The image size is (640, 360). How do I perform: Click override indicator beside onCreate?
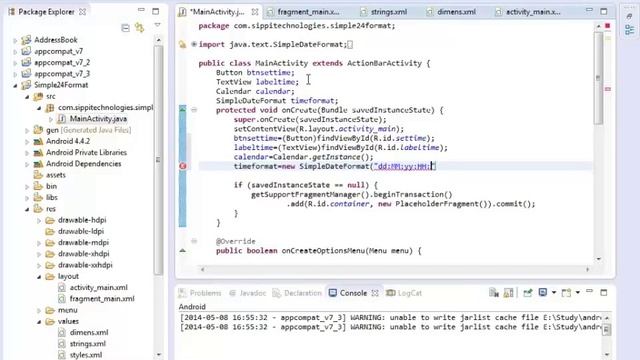[x=182, y=109]
